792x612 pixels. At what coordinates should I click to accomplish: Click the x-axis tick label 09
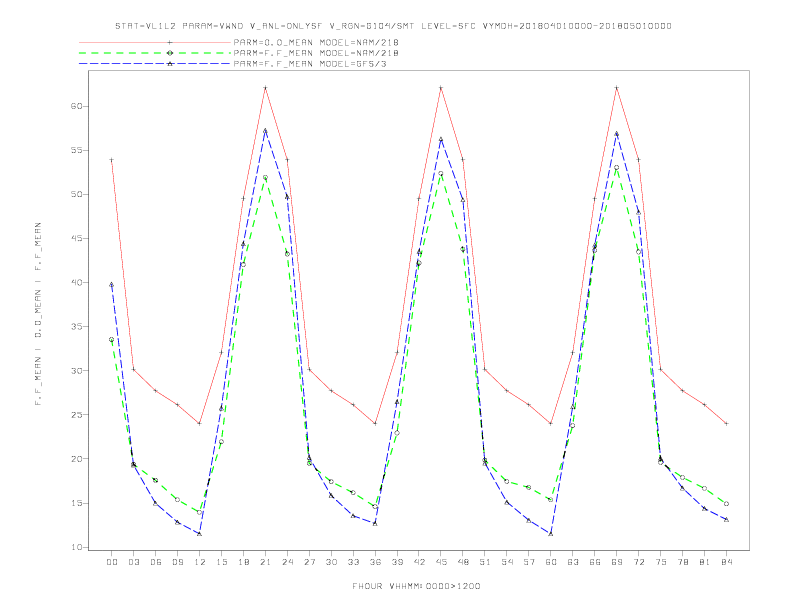tap(178, 563)
